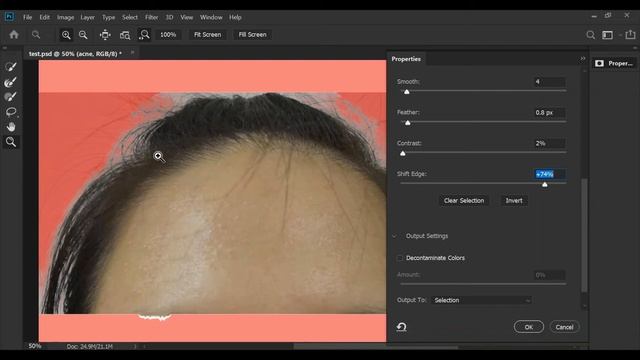Click the Shift Edge value field

point(549,174)
